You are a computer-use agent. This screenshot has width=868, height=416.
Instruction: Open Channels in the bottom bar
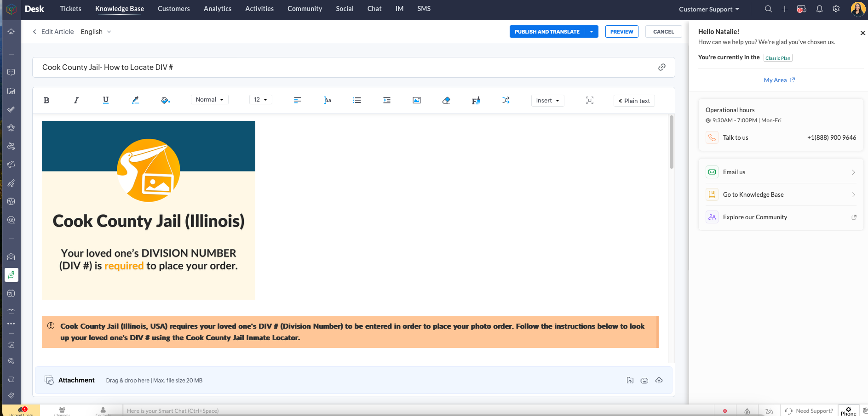tap(62, 411)
